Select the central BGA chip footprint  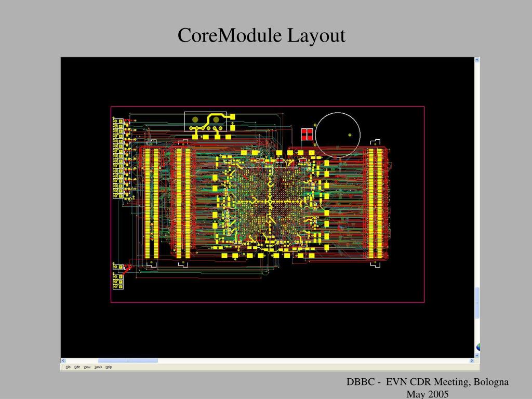pyautogui.click(x=270, y=202)
